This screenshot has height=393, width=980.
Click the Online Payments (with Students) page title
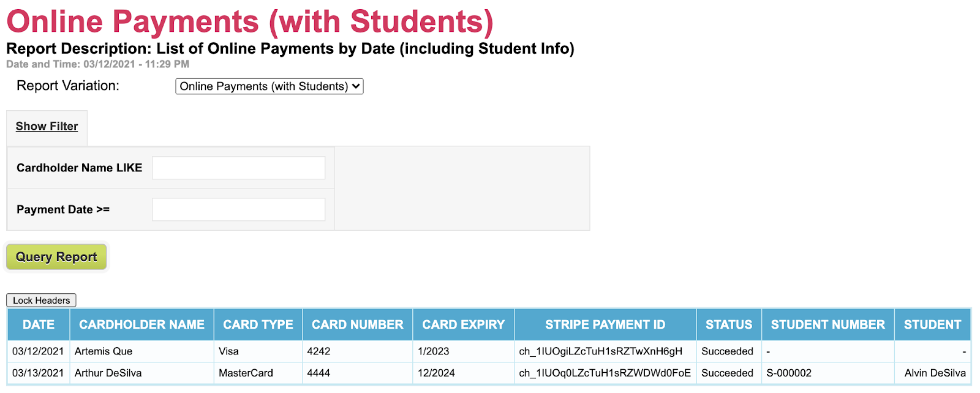pyautogui.click(x=250, y=21)
